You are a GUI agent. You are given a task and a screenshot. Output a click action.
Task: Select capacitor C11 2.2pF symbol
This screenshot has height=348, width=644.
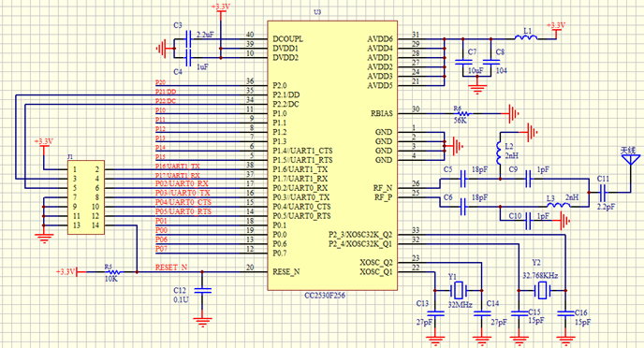pyautogui.click(x=603, y=192)
